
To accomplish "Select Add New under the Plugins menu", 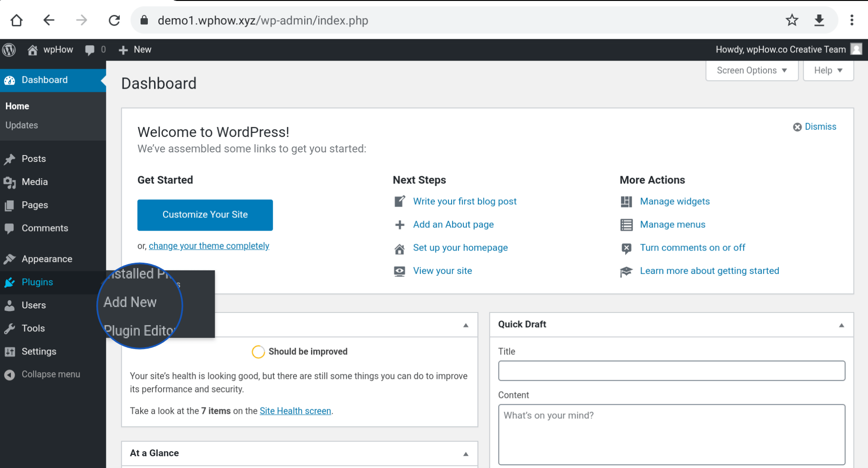I will pos(131,302).
